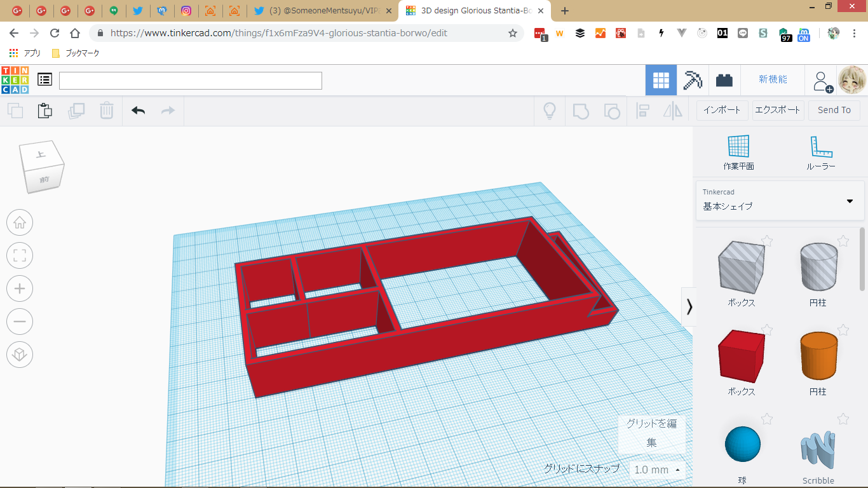Click the Home view icon
The height and width of the screenshot is (488, 868).
(x=20, y=222)
